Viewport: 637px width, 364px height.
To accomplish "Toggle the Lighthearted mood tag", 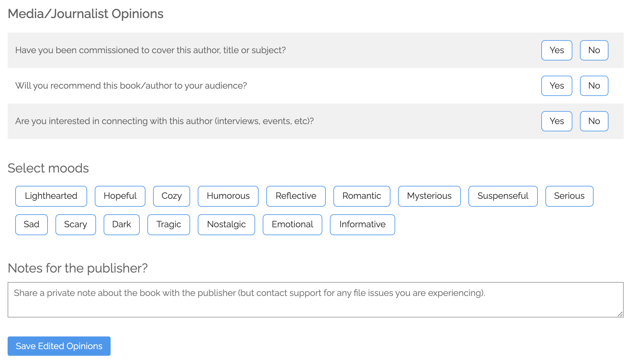I will 51,196.
